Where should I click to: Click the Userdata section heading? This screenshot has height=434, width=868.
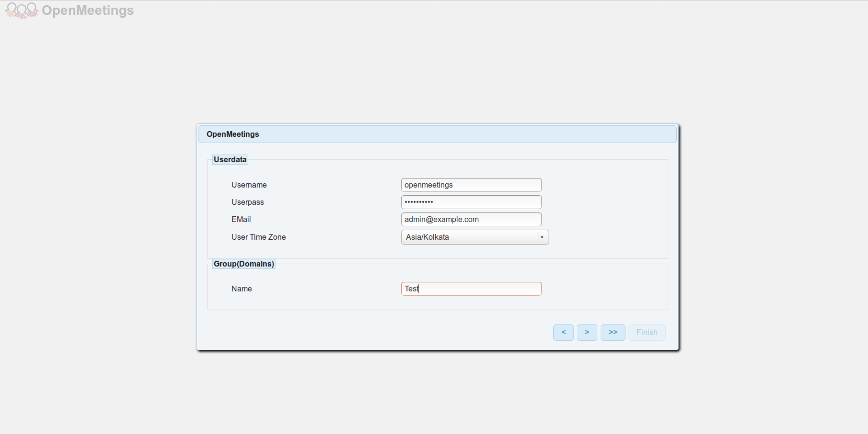230,159
